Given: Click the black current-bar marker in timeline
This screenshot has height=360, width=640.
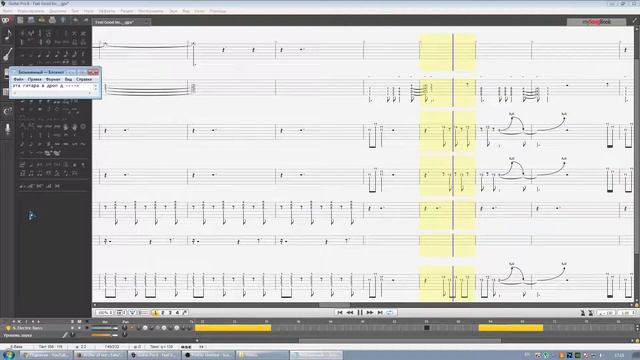Looking at the screenshot, I should tap(427, 328).
